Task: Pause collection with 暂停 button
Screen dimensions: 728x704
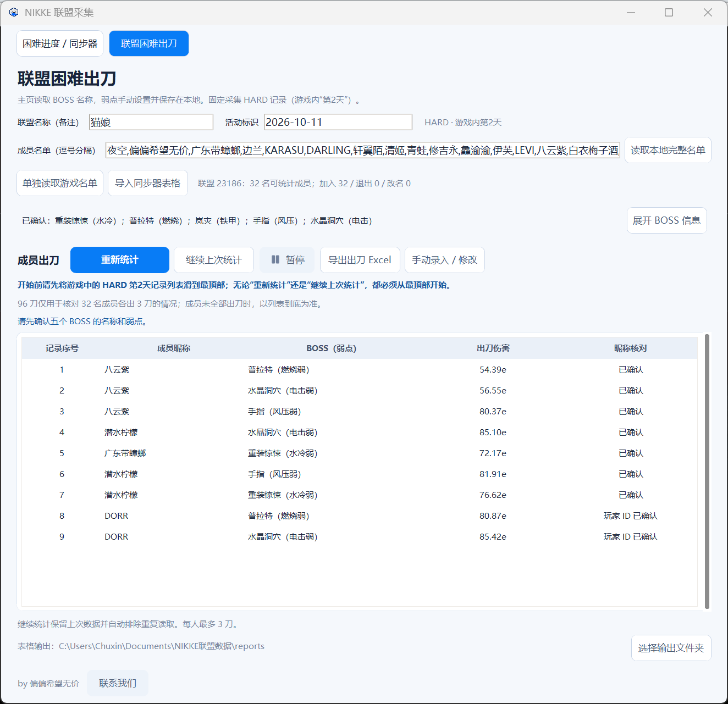Action: [288, 260]
